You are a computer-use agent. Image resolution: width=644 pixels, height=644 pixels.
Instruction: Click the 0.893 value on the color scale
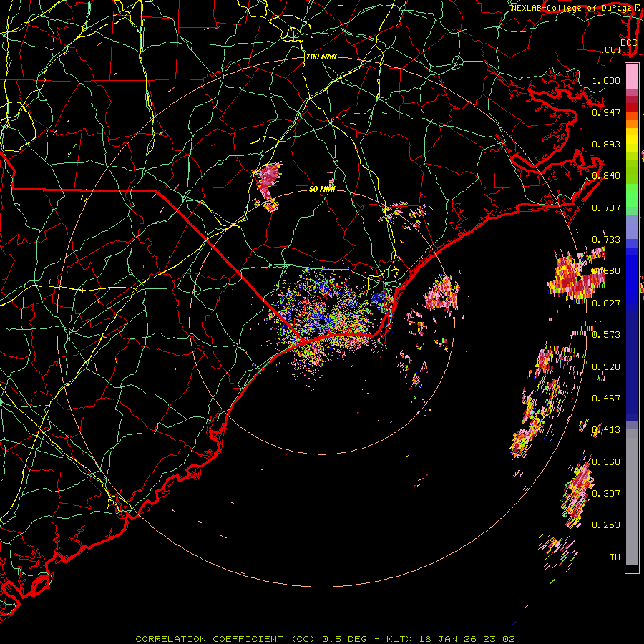coord(606,144)
